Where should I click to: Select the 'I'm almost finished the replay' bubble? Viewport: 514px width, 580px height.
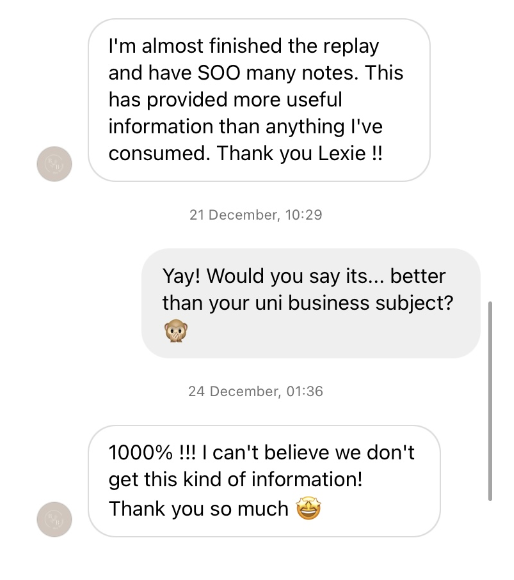(259, 100)
